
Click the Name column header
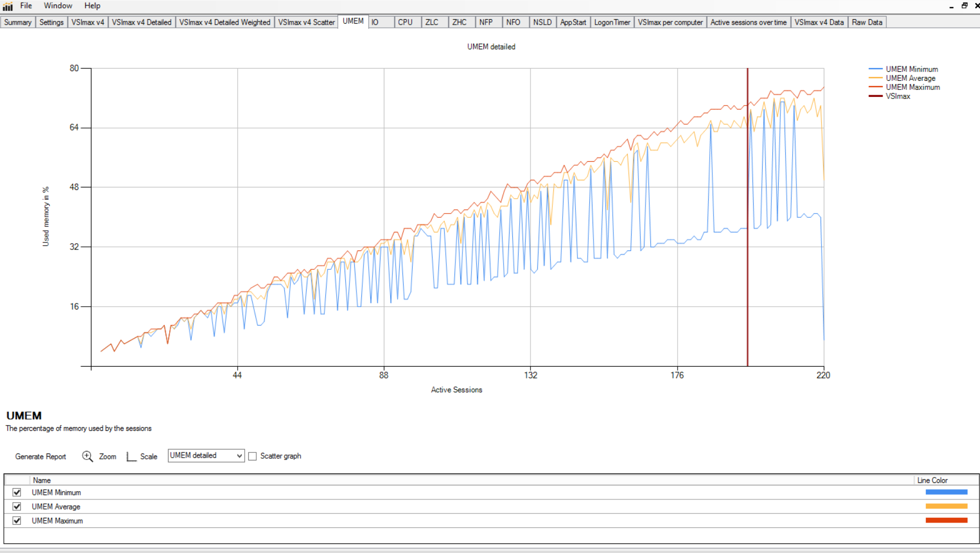42,480
